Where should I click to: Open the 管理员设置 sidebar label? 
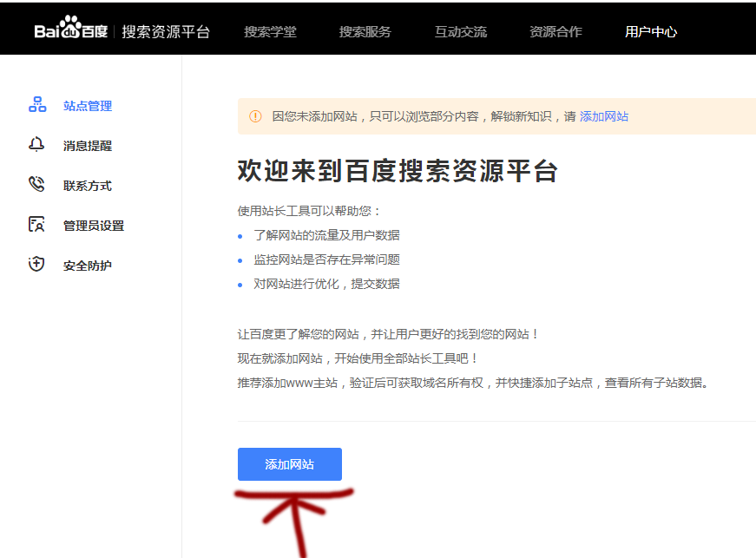tap(94, 226)
